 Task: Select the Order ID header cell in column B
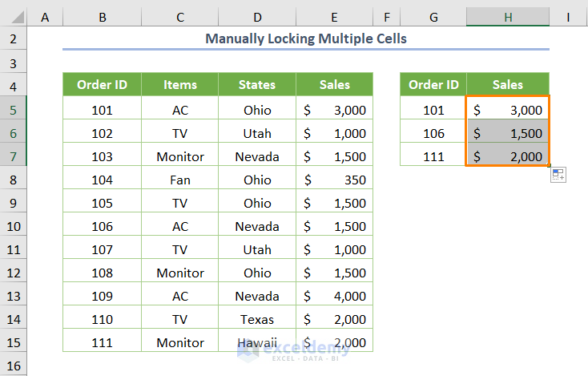tap(103, 84)
